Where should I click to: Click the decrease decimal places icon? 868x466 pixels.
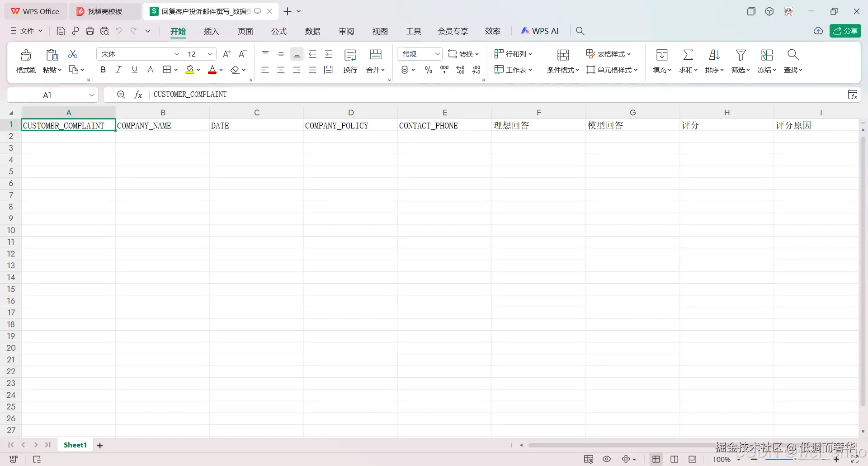[x=476, y=70]
